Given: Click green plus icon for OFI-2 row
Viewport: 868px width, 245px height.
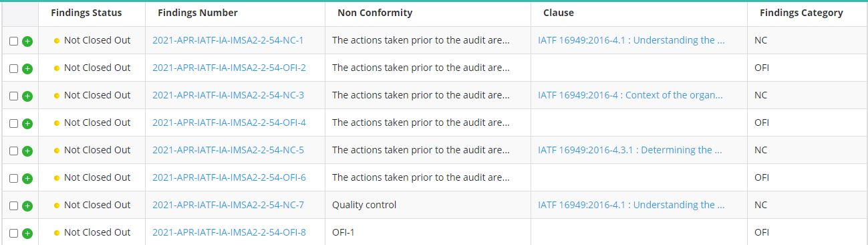Looking at the screenshot, I should point(27,68).
